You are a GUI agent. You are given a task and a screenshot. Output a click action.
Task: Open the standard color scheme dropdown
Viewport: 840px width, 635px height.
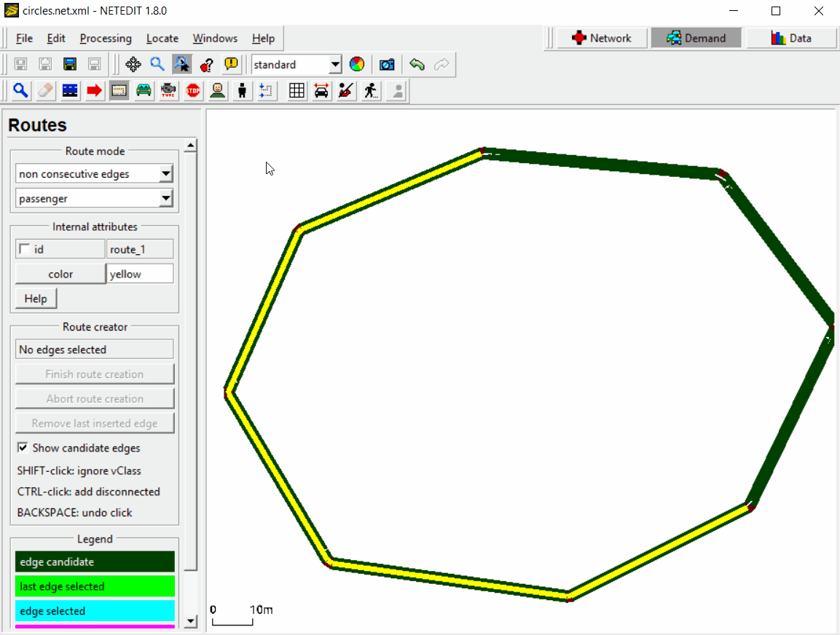pyautogui.click(x=334, y=65)
